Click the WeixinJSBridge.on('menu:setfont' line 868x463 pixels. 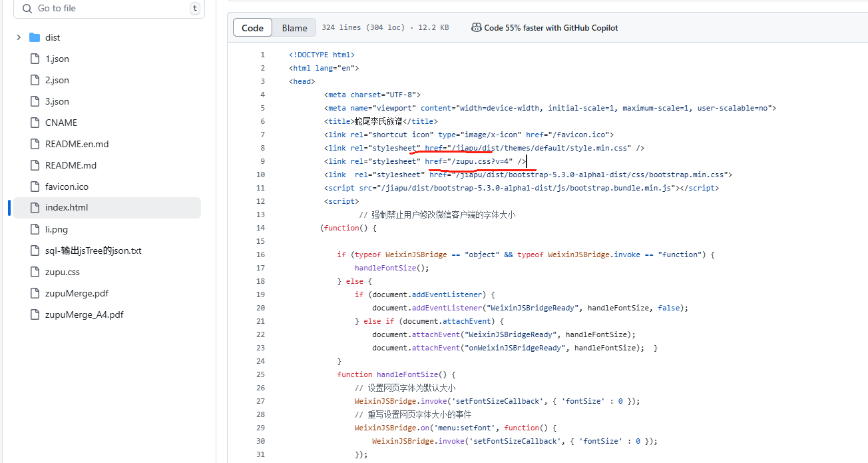click(x=455, y=428)
